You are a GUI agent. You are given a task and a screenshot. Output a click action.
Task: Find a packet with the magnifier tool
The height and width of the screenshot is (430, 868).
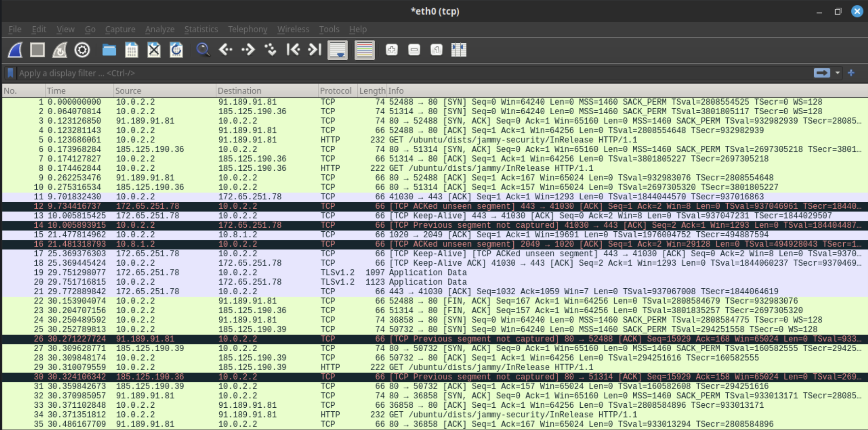pos(204,50)
